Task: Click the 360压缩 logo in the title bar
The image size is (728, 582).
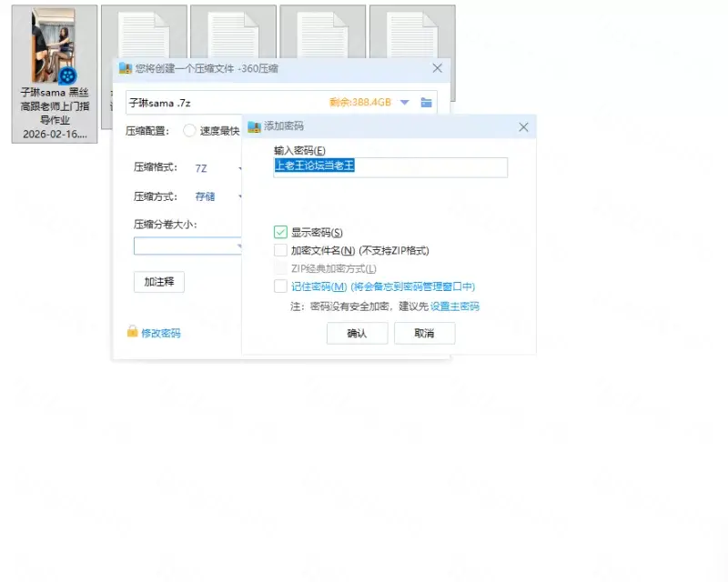Action: click(126, 68)
